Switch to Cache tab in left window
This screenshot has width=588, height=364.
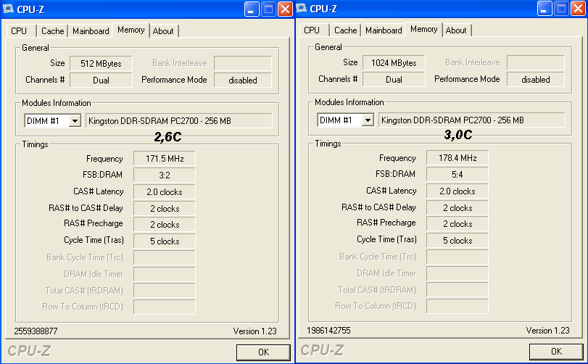pyautogui.click(x=52, y=31)
